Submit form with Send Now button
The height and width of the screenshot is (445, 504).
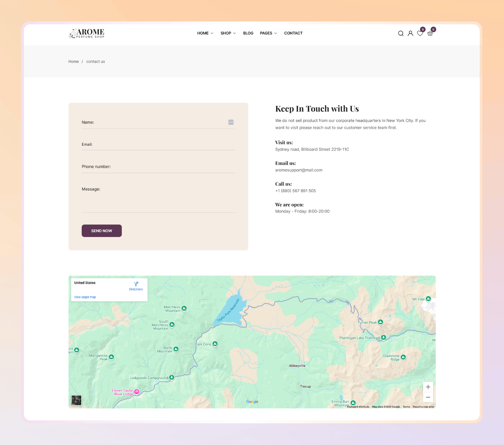[x=102, y=231]
